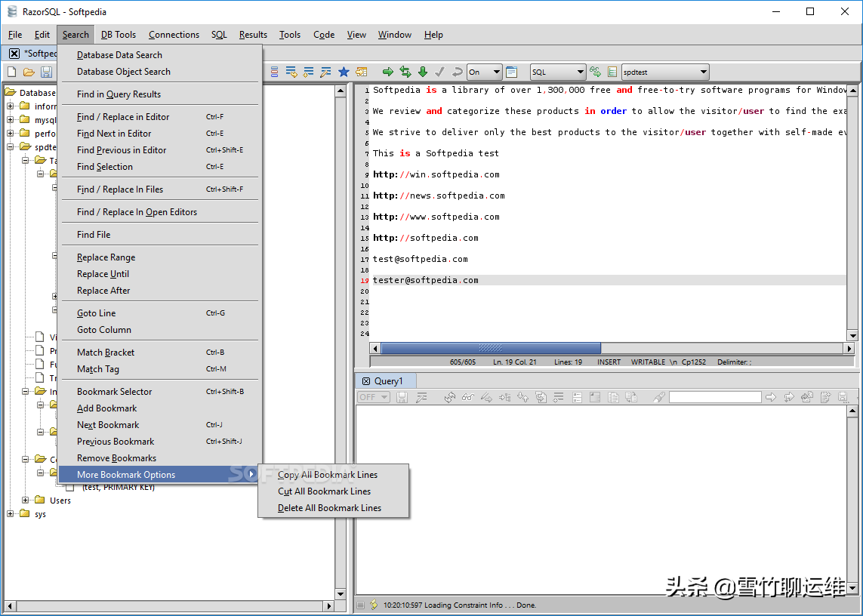The height and width of the screenshot is (616, 863).
Task: Open the SQL language dropdown
Action: (558, 72)
